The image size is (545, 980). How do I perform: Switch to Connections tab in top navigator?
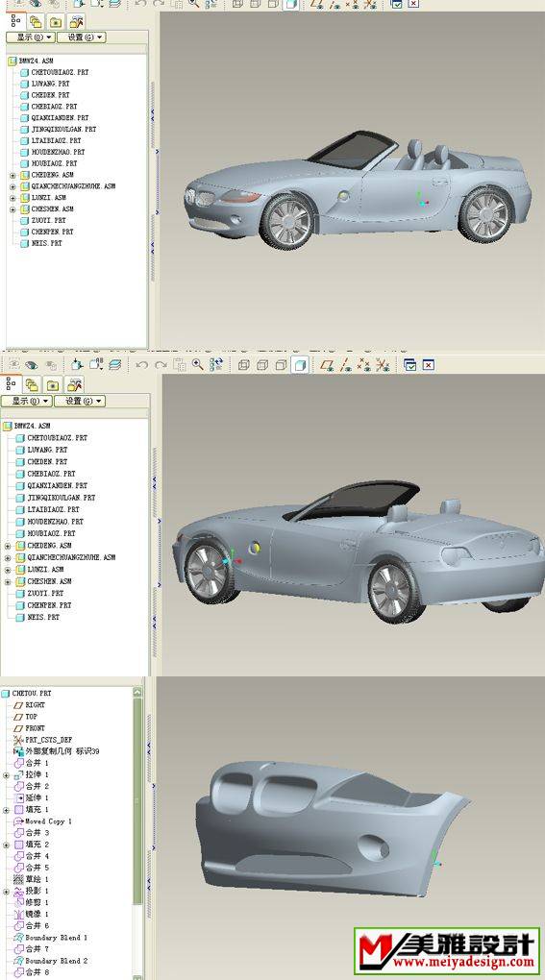coord(77,22)
